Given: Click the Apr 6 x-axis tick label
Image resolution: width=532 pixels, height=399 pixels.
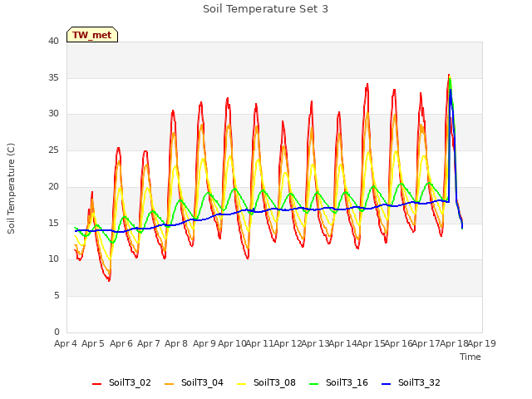Looking at the screenshot, I should (121, 343).
